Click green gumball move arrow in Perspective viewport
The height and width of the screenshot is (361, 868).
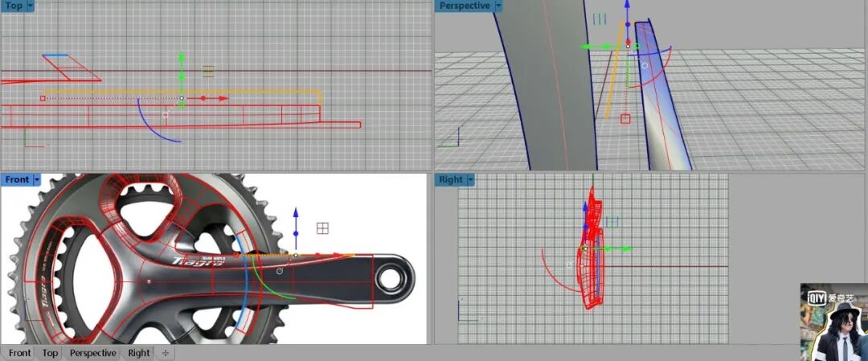point(586,47)
